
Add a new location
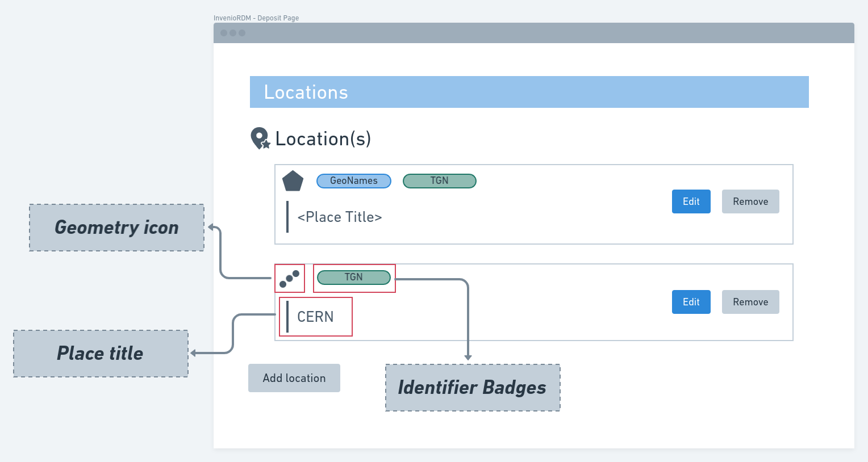(x=294, y=378)
